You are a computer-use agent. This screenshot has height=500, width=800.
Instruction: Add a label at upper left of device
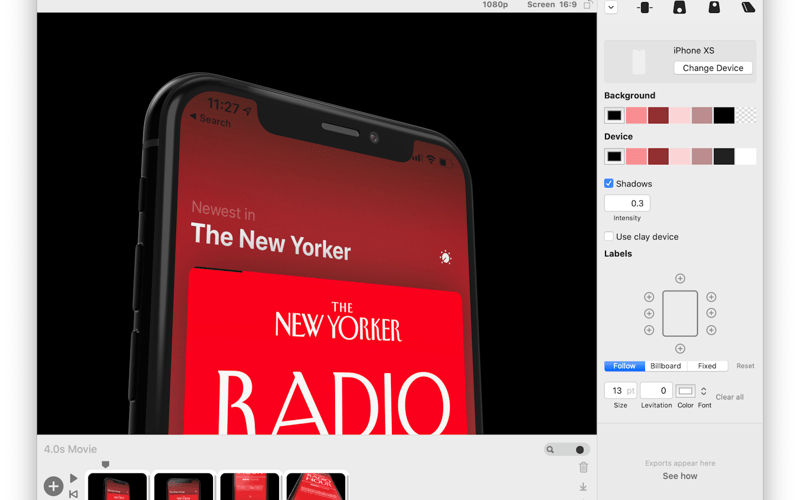click(649, 297)
